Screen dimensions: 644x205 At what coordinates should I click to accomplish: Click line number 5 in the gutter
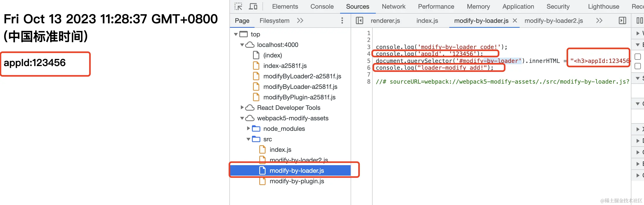click(x=368, y=61)
